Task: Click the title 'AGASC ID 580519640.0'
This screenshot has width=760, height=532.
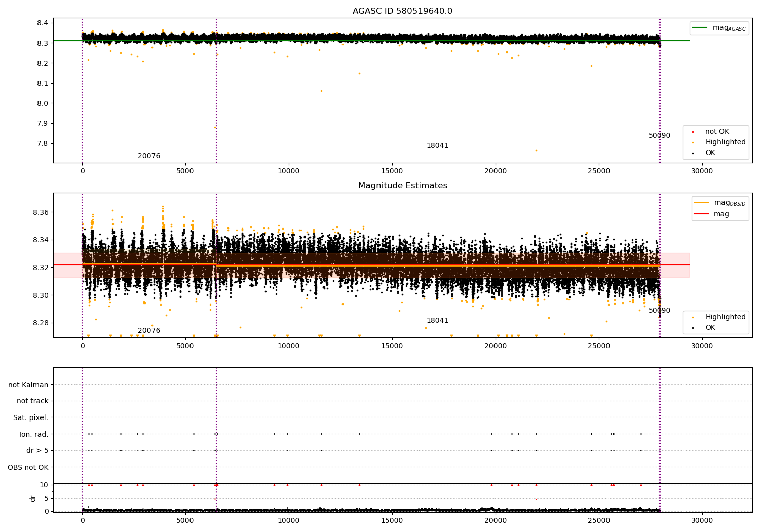Action: click(402, 11)
